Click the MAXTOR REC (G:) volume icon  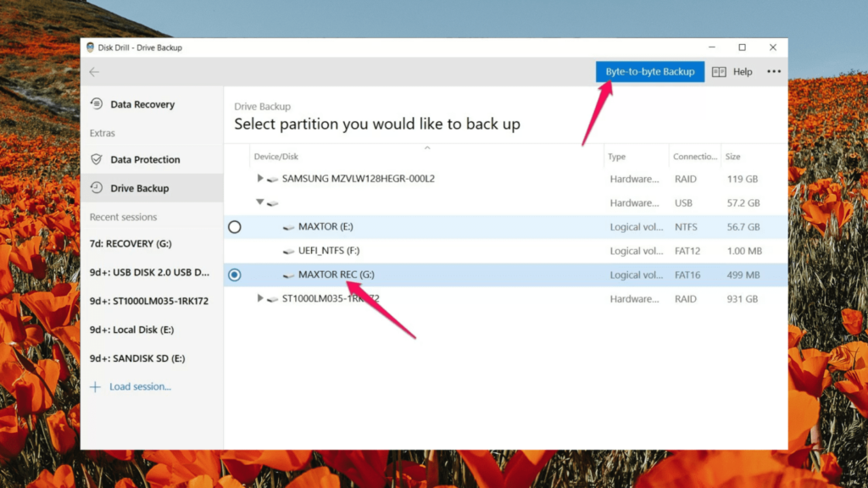288,275
